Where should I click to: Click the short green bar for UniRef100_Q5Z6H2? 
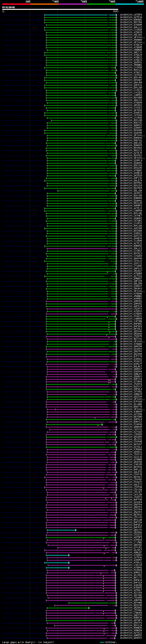point(68,608)
